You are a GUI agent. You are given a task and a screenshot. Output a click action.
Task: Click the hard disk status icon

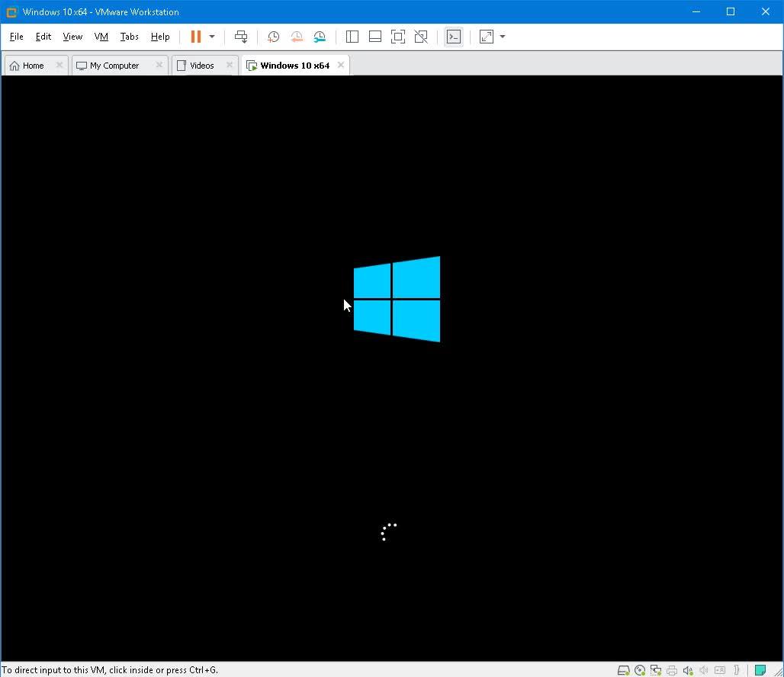coord(623,670)
